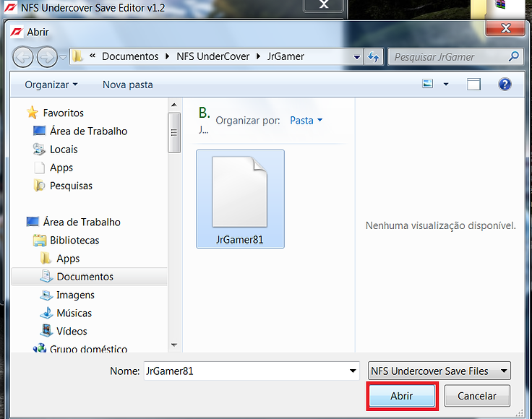The image size is (532, 419).
Task: Open recent locations dropdown beside Forward arrow
Action: pyautogui.click(x=63, y=57)
